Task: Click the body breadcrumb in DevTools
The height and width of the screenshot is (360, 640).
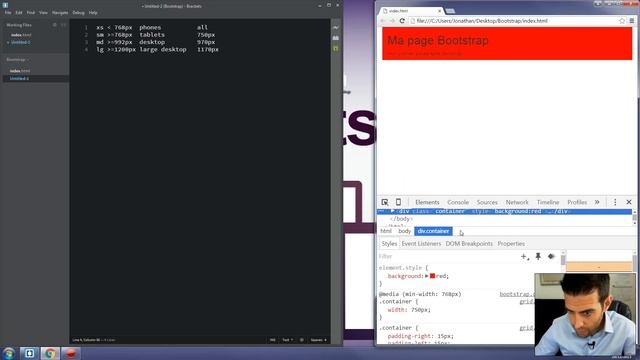Action: [404, 231]
